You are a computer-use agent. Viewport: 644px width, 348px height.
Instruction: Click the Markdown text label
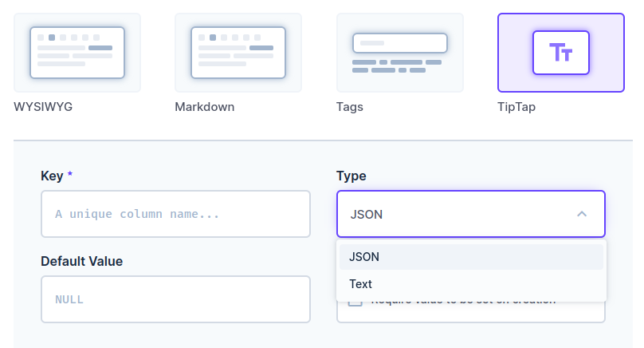click(204, 106)
